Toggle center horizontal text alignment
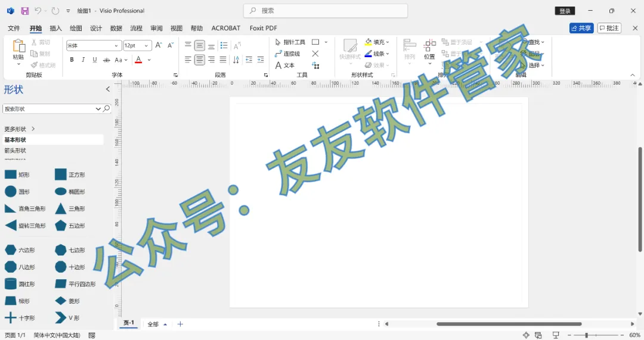The image size is (644, 340). 200,60
